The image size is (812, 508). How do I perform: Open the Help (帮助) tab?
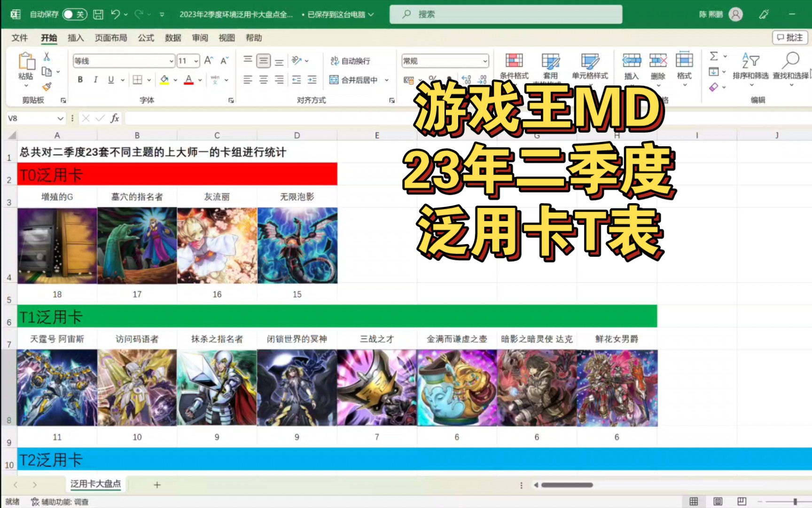[254, 38]
